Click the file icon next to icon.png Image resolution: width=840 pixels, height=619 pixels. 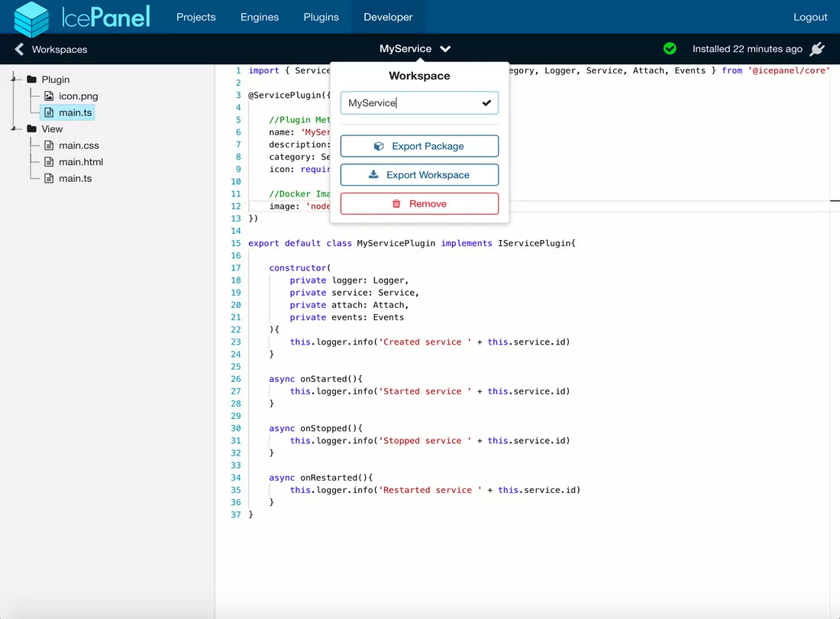point(47,96)
